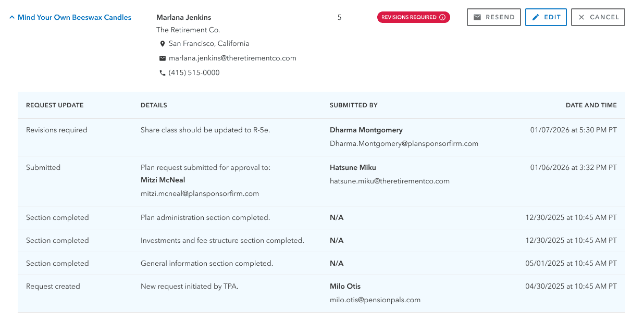Click the mitzi.mcneal@plansponsorfirm.com email

coord(200,193)
